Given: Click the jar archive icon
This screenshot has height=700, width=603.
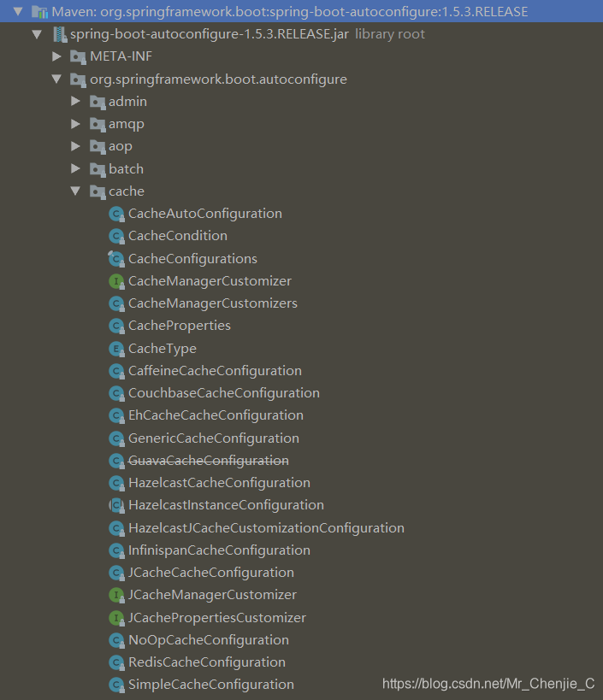Looking at the screenshot, I should pos(60,34).
